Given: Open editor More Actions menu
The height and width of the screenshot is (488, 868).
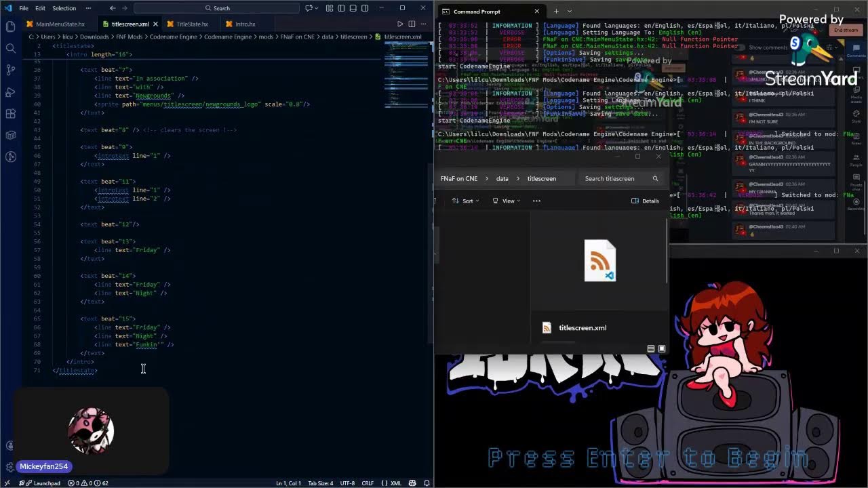Looking at the screenshot, I should pos(424,24).
